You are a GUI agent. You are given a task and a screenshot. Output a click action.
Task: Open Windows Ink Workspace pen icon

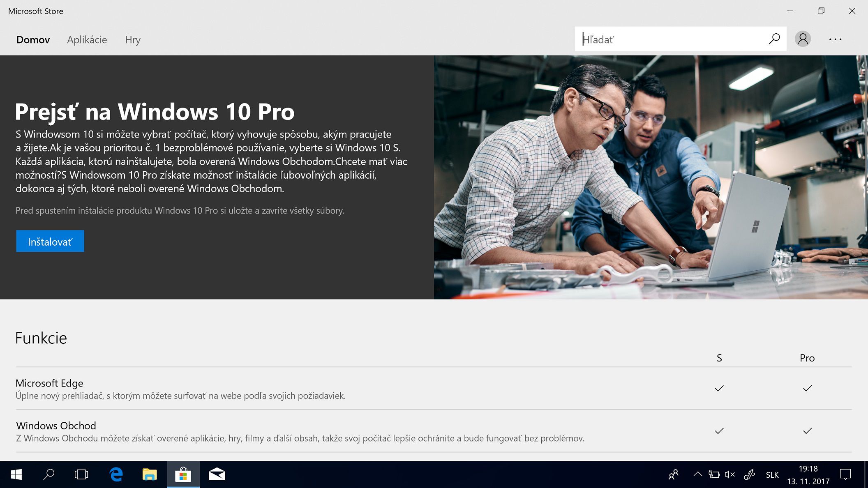(x=750, y=474)
